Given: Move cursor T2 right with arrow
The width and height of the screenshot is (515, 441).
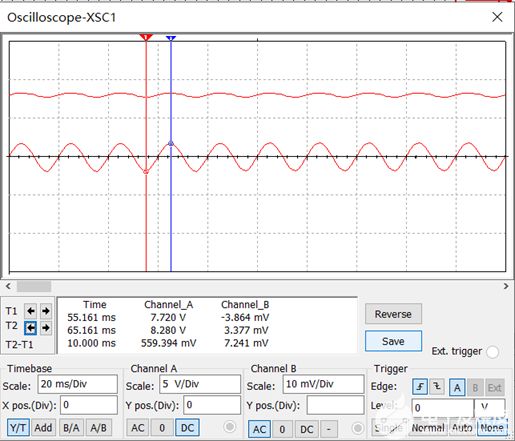Looking at the screenshot, I should click(46, 328).
